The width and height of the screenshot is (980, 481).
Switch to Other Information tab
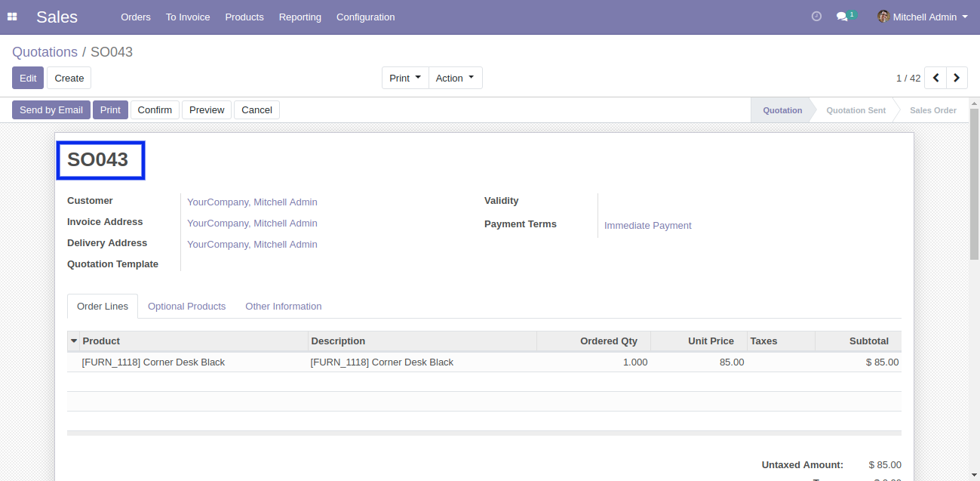tap(284, 307)
